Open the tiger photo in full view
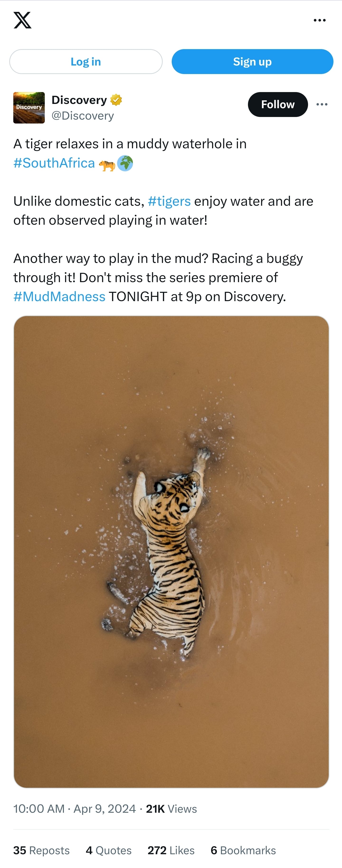342x868 pixels. pos(171,552)
